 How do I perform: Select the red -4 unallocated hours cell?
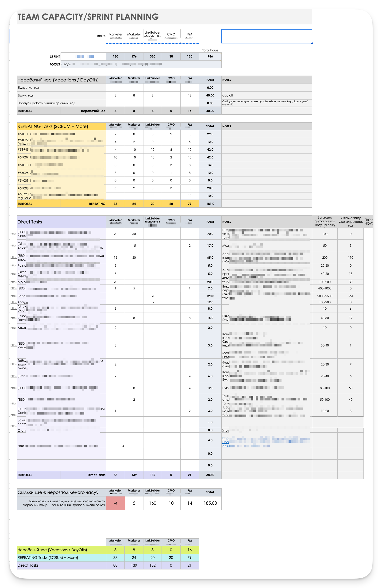point(115,503)
